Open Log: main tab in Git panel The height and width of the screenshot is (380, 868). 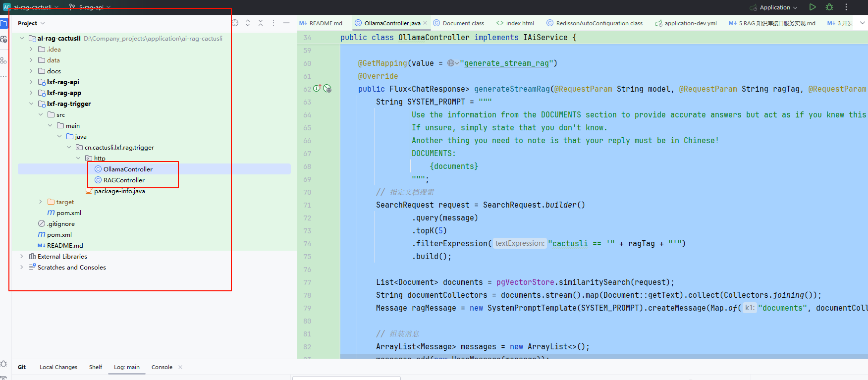point(127,367)
